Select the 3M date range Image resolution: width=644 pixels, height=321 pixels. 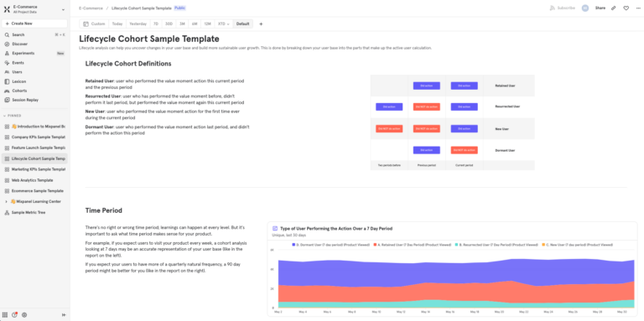coord(182,23)
